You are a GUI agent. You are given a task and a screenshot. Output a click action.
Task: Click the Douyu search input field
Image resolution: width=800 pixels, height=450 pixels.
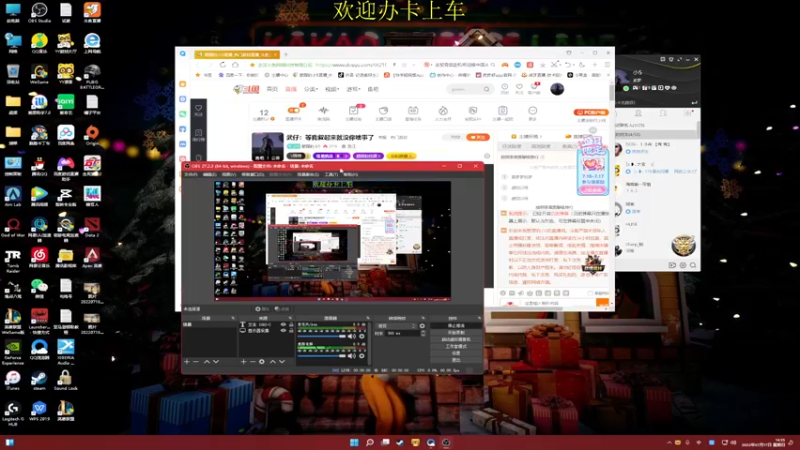pyautogui.click(x=465, y=89)
